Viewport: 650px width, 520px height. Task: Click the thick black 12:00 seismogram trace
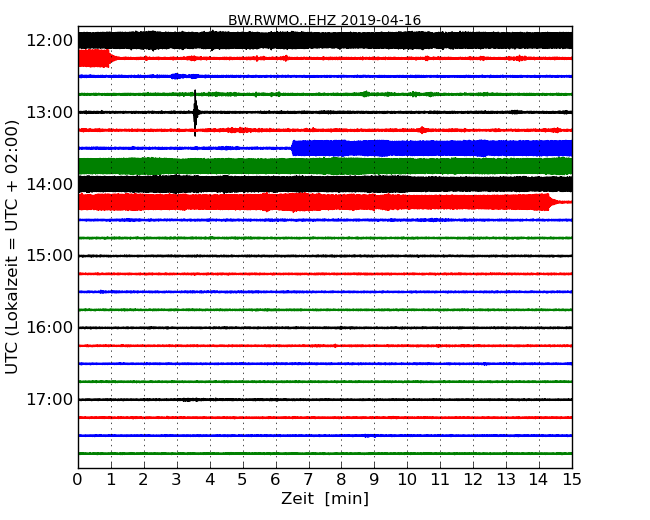click(x=325, y=41)
